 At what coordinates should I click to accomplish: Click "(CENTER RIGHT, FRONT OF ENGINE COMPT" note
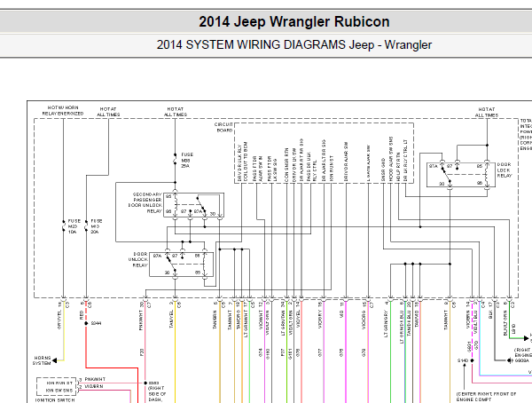[x=486, y=397]
